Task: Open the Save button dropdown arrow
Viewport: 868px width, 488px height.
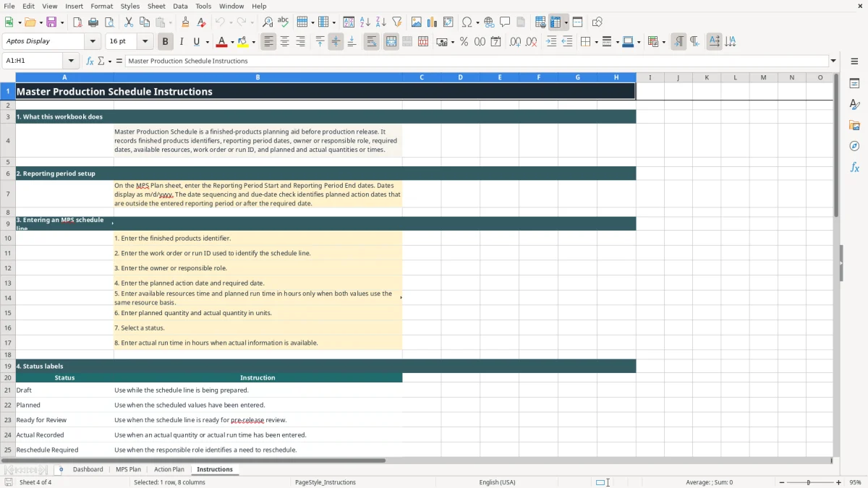Action: 61,22
